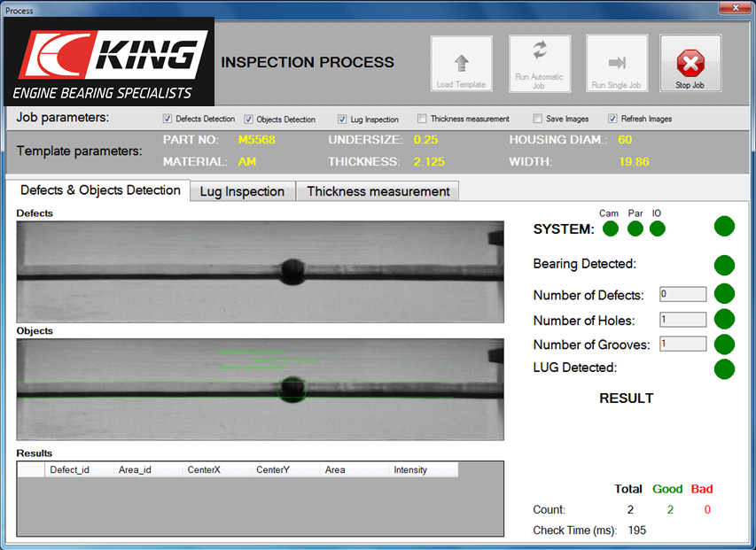Click the King Engine Bearing logo
This screenshot has width=756, height=550.
pyautogui.click(x=109, y=62)
